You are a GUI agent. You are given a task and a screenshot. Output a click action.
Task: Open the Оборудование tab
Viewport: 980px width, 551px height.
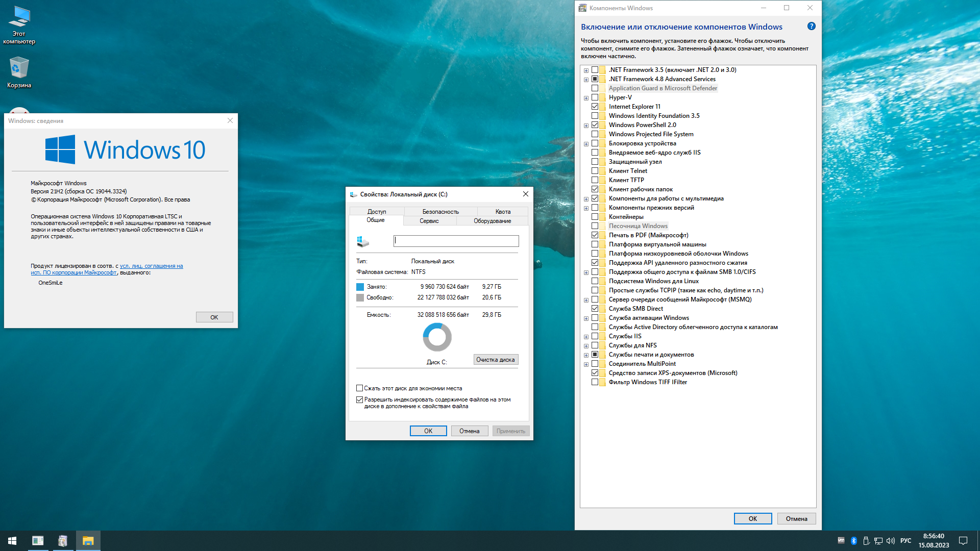492,221
